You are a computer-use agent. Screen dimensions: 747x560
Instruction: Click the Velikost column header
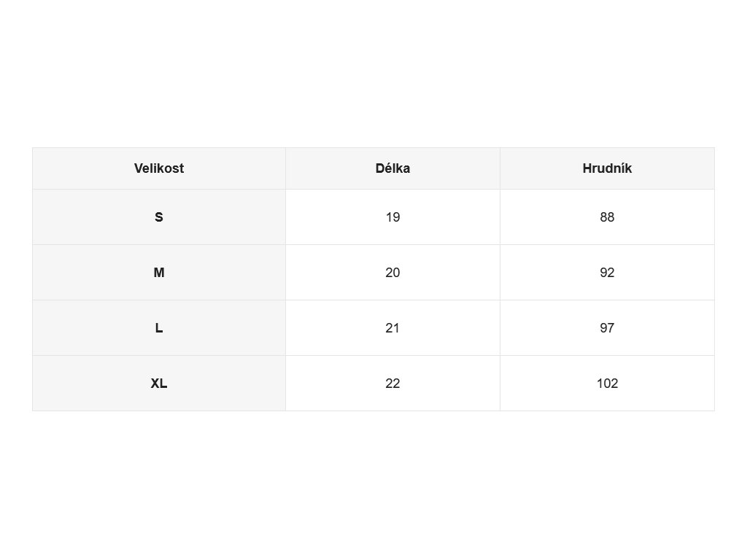(x=159, y=168)
